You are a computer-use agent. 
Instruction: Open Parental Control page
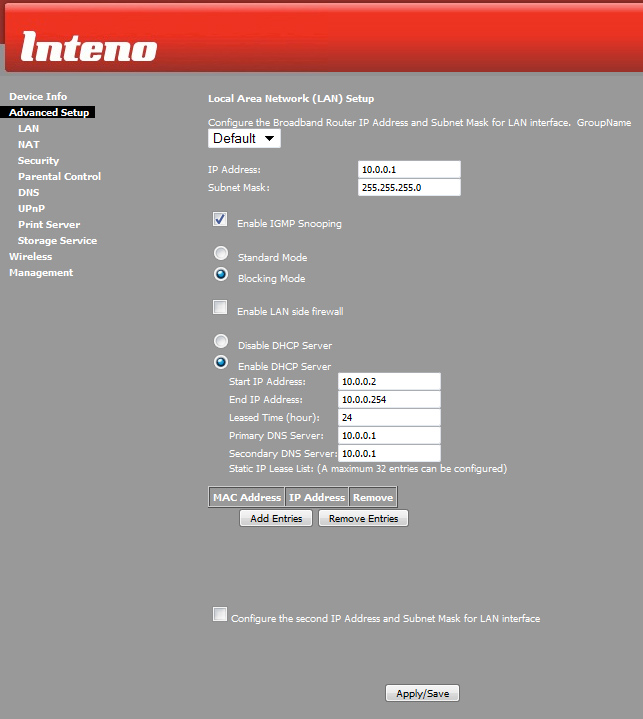59,177
